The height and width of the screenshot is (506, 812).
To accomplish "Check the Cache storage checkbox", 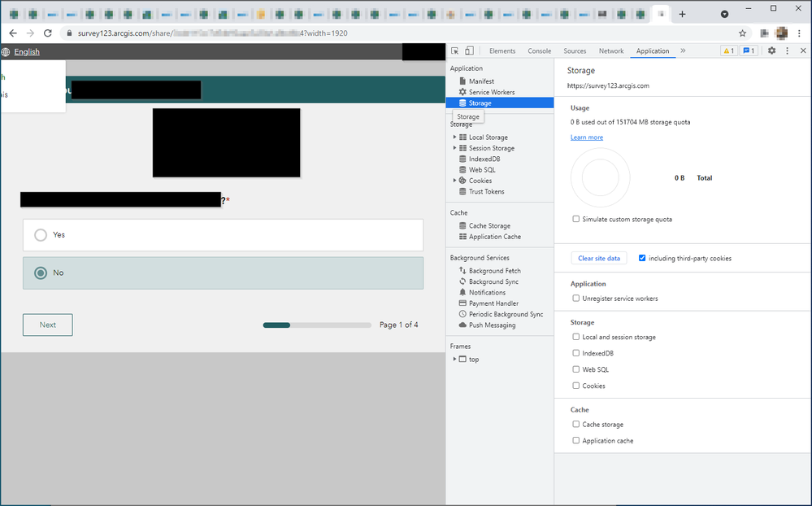I will click(x=575, y=424).
